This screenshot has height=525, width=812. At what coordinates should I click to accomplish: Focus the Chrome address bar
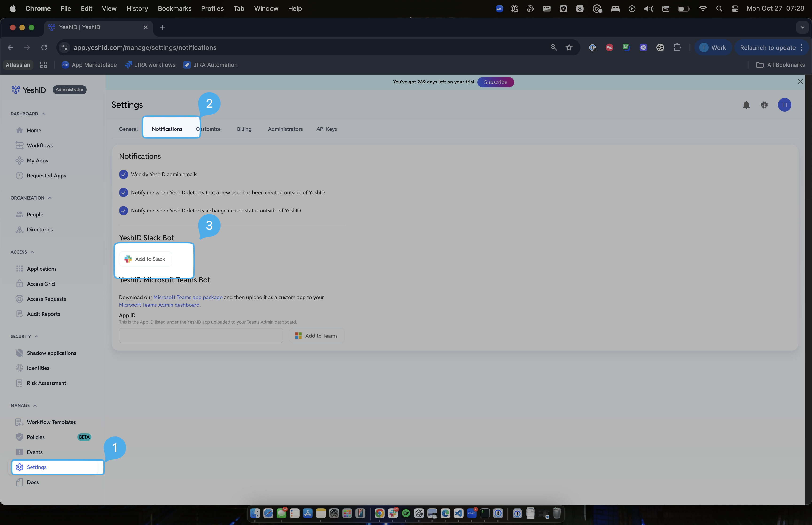point(307,47)
